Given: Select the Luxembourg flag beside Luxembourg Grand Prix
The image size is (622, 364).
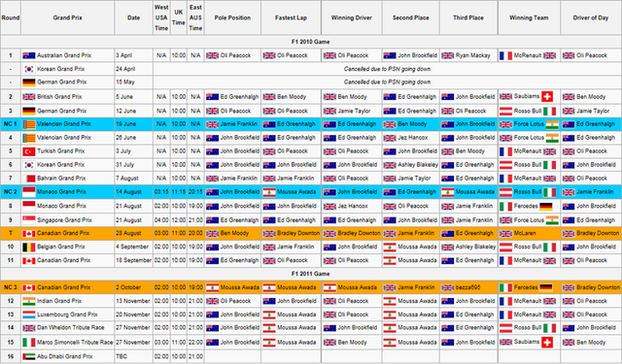Looking at the screenshot, I should click(x=29, y=314).
